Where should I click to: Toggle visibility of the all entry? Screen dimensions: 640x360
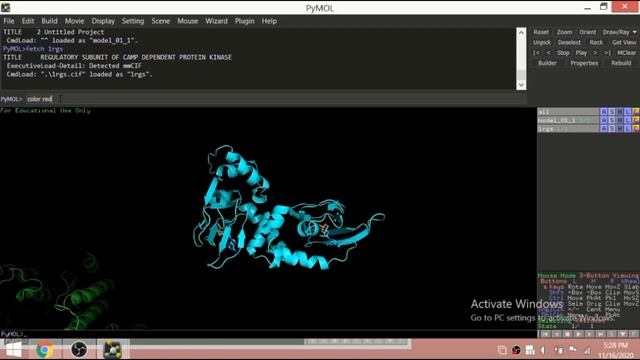[568, 111]
